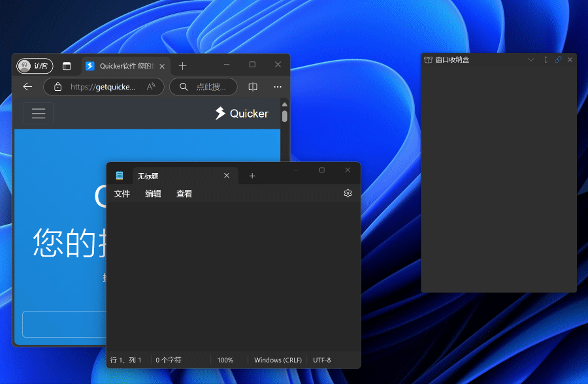
Task: Expand the chevron dropdown in 窗口收纳盒 title bar
Action: click(531, 59)
